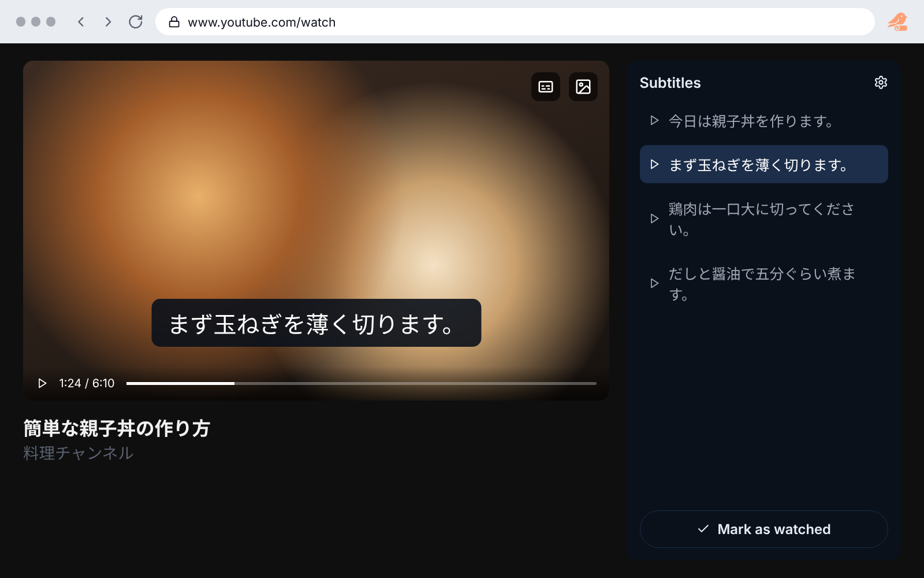The height and width of the screenshot is (578, 924).
Task: Click the site lock icon in address bar
Action: point(174,22)
